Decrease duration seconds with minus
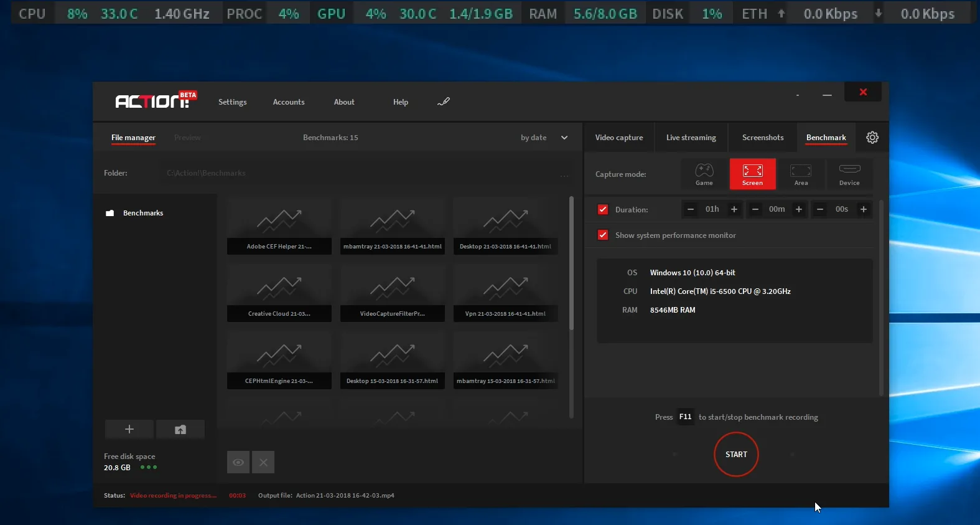Screen dimensions: 980x525 (x=820, y=209)
